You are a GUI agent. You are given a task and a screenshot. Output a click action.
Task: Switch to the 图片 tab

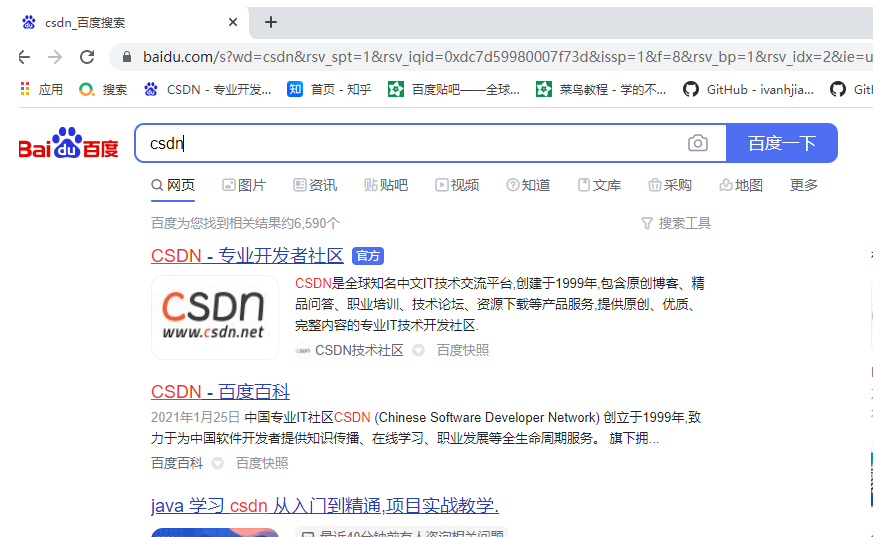[244, 185]
